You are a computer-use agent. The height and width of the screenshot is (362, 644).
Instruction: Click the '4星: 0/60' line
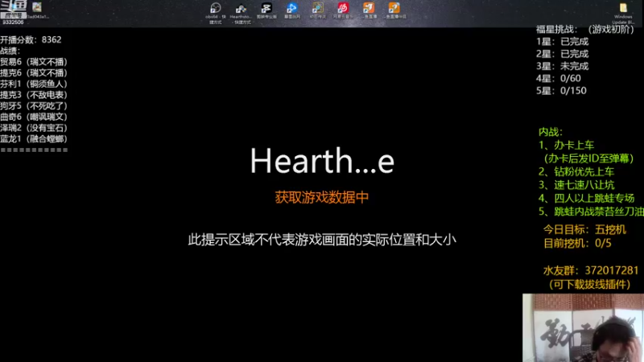[x=559, y=78]
